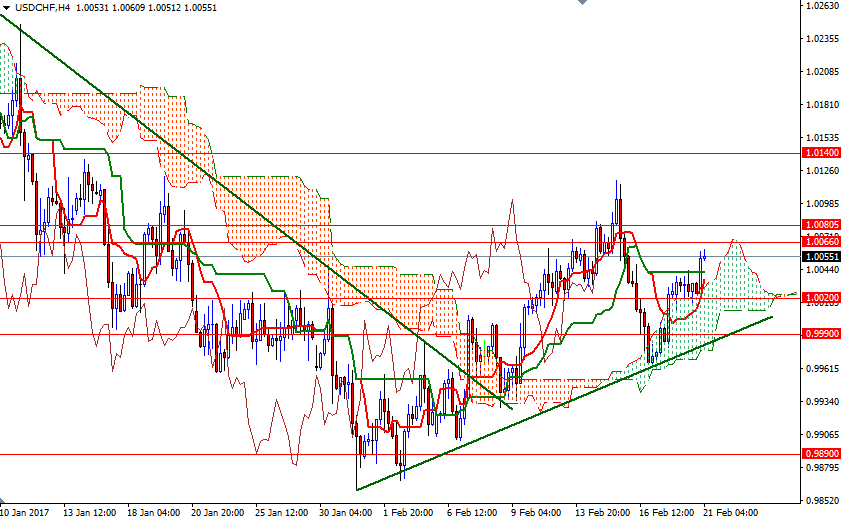
Task: Click the 0.99340 price axis value
Action: click(x=822, y=402)
